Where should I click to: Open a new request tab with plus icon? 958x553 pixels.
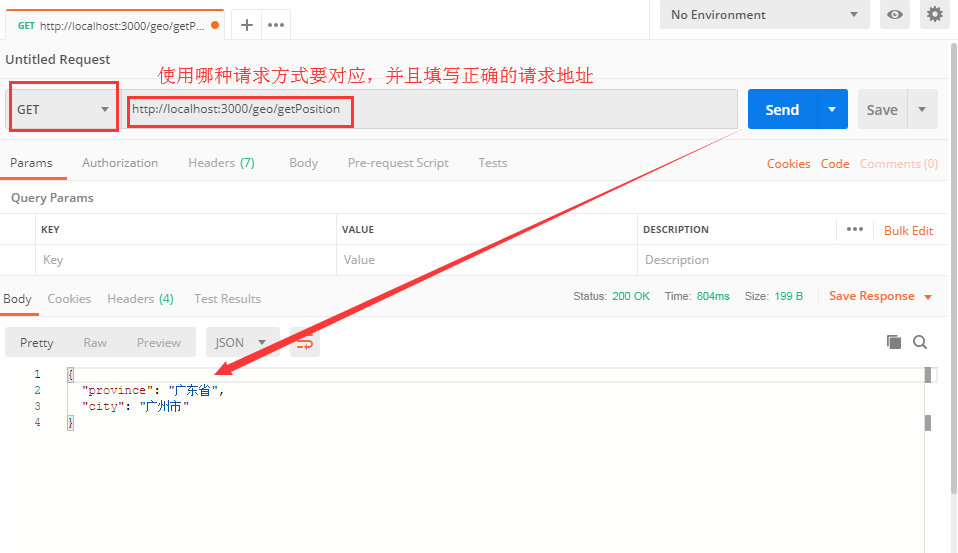247,25
